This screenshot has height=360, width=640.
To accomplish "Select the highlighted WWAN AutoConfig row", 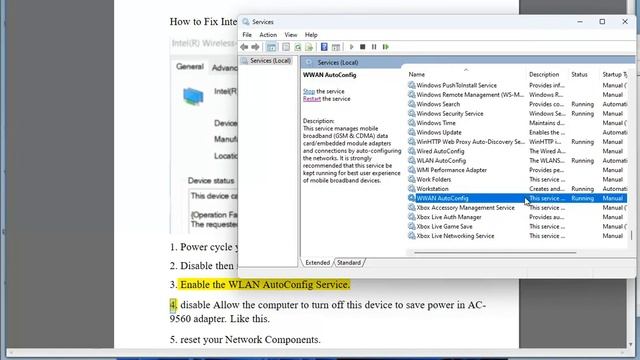I will pyautogui.click(x=517, y=198).
